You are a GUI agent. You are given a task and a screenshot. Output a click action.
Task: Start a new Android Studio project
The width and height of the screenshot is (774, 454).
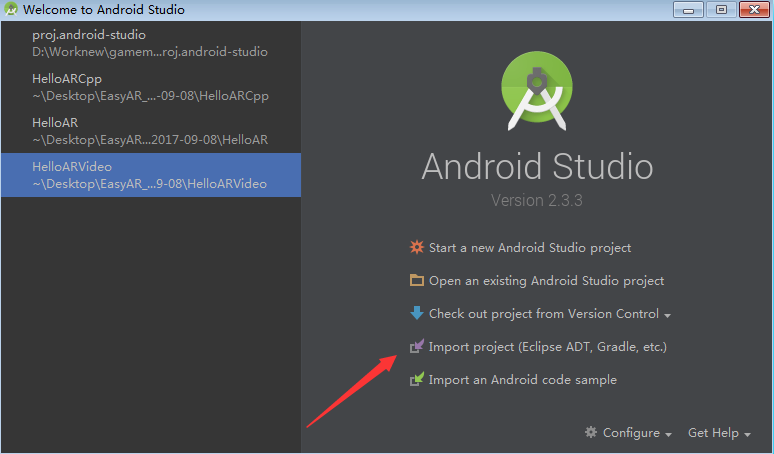tap(530, 248)
